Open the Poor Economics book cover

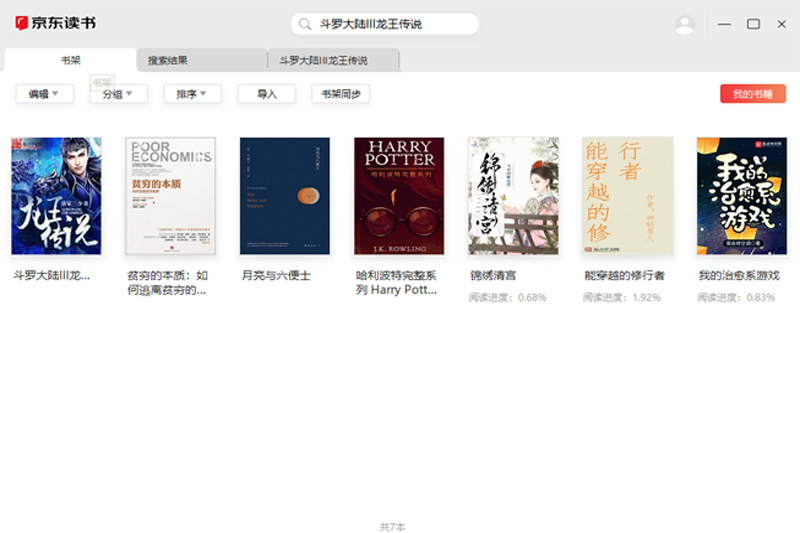[x=170, y=196]
